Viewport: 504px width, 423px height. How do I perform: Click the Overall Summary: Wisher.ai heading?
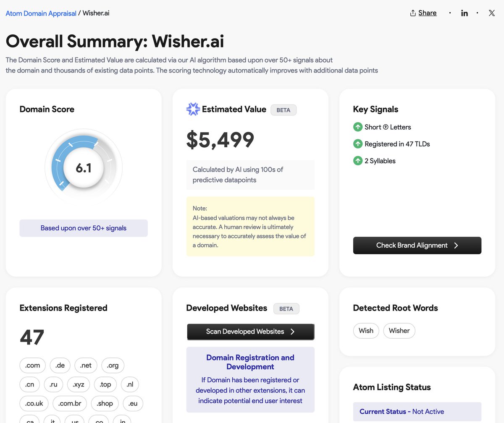(x=115, y=41)
